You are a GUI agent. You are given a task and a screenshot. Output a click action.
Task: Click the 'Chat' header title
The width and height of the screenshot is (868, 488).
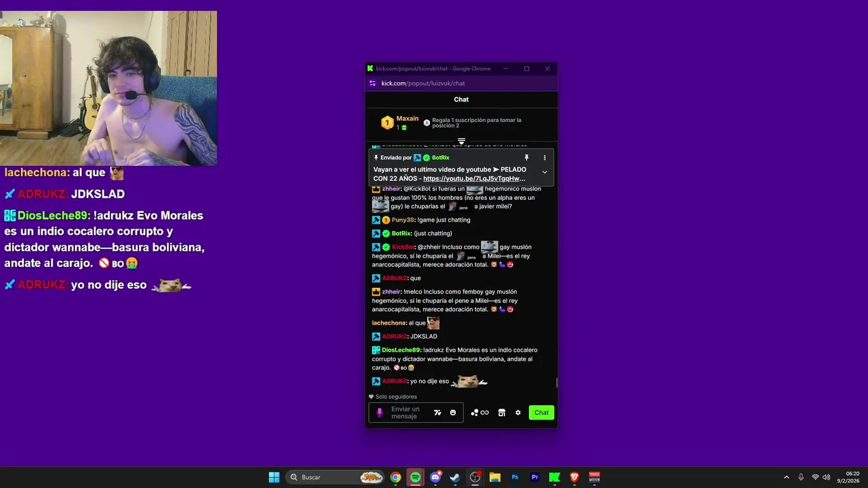coord(461,99)
